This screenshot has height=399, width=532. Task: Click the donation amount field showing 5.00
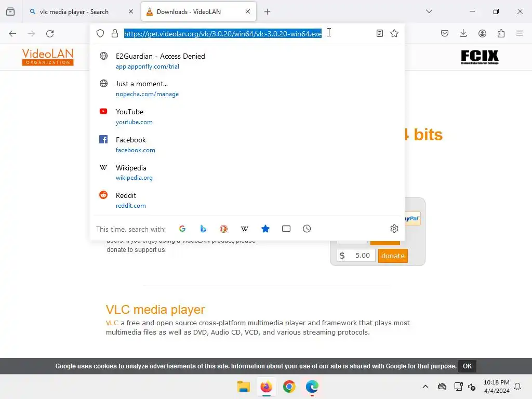tap(356, 256)
